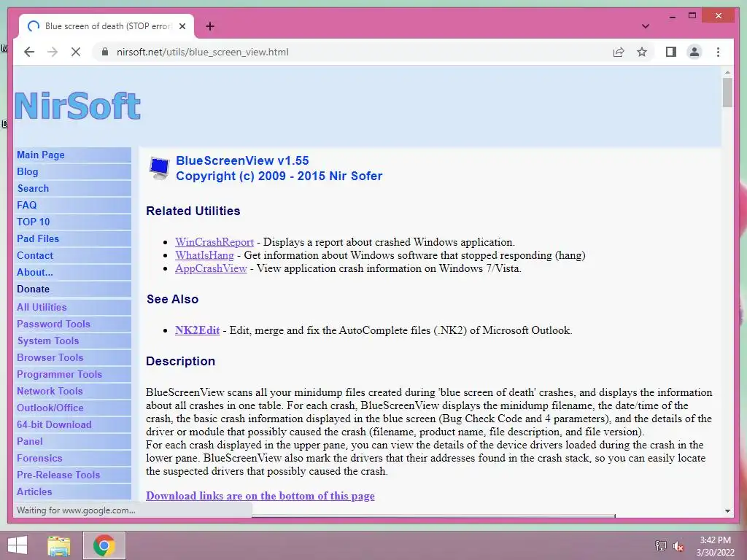The image size is (747, 560).
Task: Click the See Also heading
Action: (x=172, y=299)
